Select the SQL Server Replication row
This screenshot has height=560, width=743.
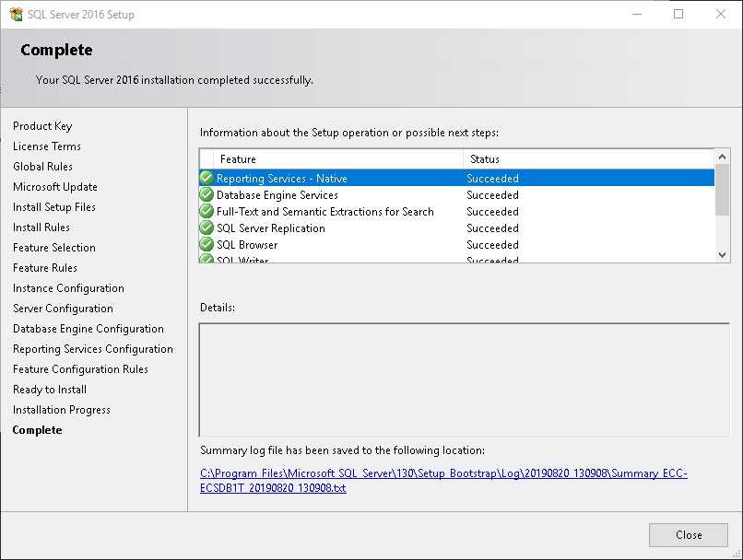click(x=457, y=227)
